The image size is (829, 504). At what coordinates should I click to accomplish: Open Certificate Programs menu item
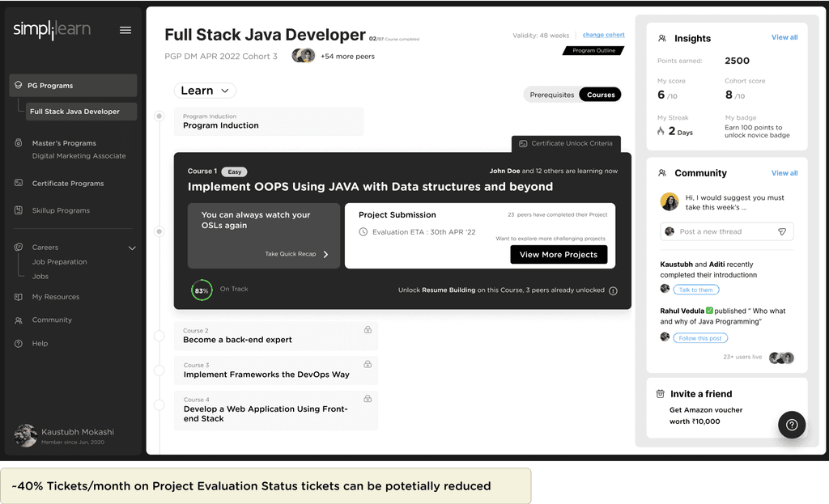pyautogui.click(x=68, y=184)
